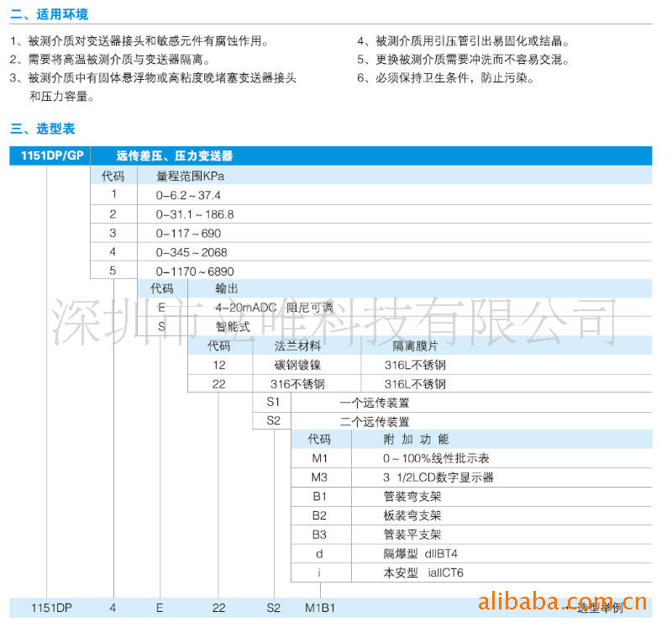This screenshot has width=672, height=633.
Task: Select output option '4-20mADC 阻尼可调'
Action: [274, 308]
